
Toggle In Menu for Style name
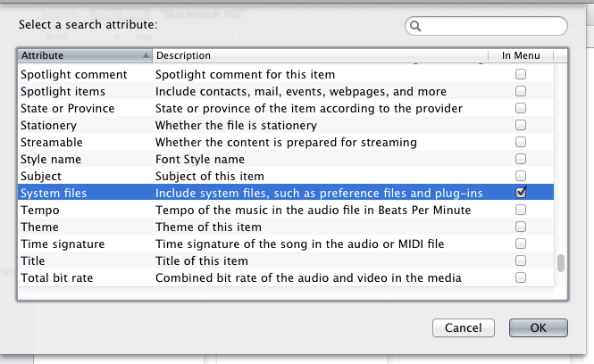pos(521,159)
